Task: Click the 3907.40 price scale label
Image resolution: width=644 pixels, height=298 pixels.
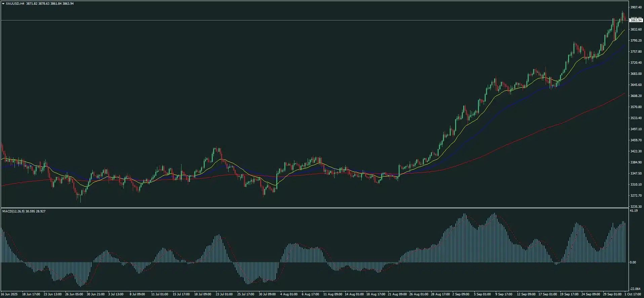Action: click(x=636, y=7)
